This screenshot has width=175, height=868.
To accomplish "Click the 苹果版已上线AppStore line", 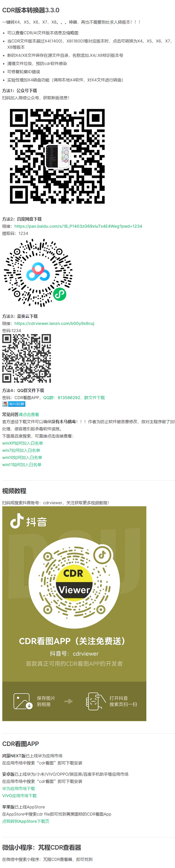I will 24,807.
